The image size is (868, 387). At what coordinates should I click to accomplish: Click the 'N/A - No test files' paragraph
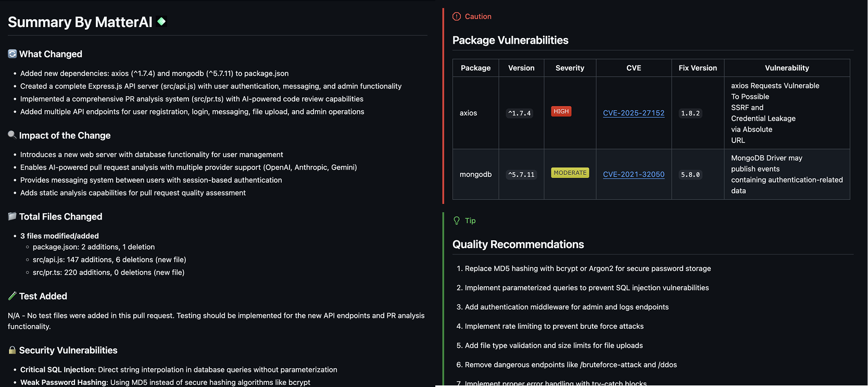click(x=216, y=321)
